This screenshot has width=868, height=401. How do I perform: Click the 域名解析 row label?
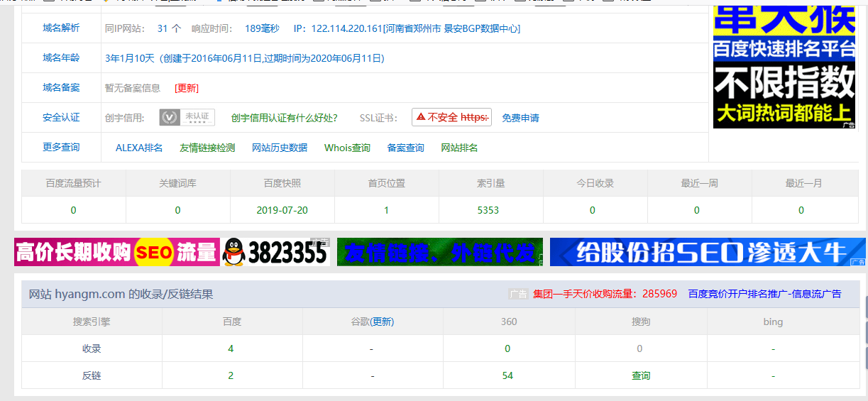click(61, 28)
